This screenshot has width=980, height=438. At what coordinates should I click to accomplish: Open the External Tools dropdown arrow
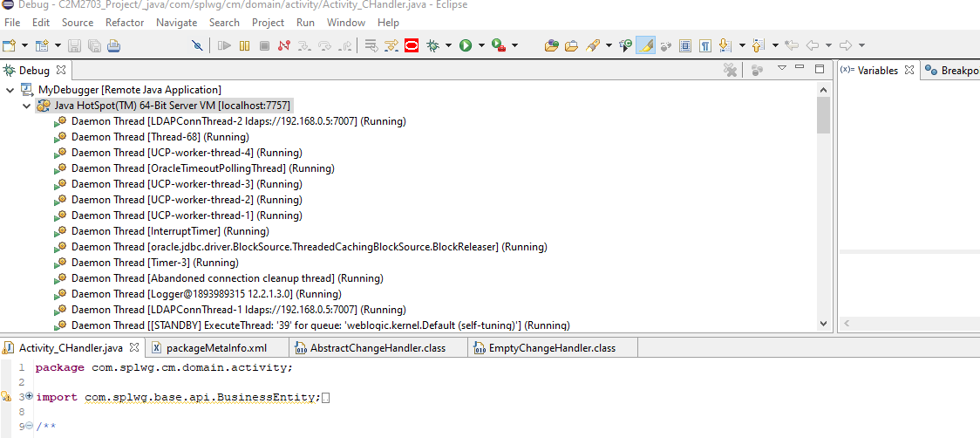click(x=515, y=45)
